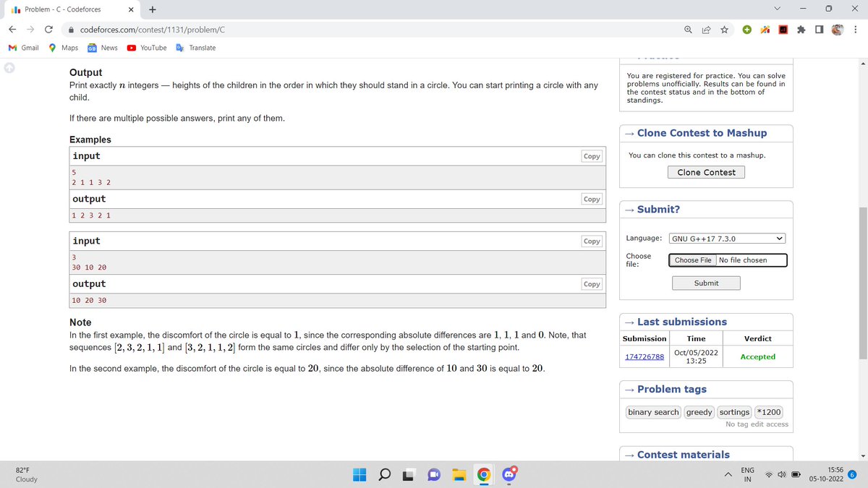This screenshot has width=868, height=488.
Task: Open the Extensions puzzle piece menu
Action: (x=801, y=29)
